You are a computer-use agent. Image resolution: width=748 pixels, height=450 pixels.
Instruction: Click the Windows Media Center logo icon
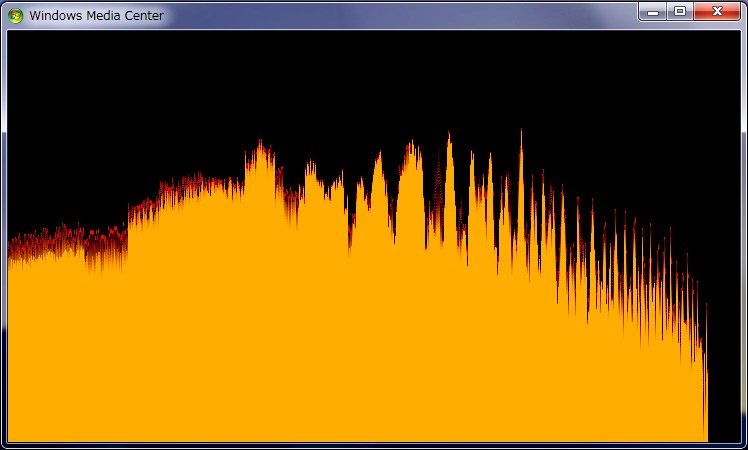[x=15, y=16]
